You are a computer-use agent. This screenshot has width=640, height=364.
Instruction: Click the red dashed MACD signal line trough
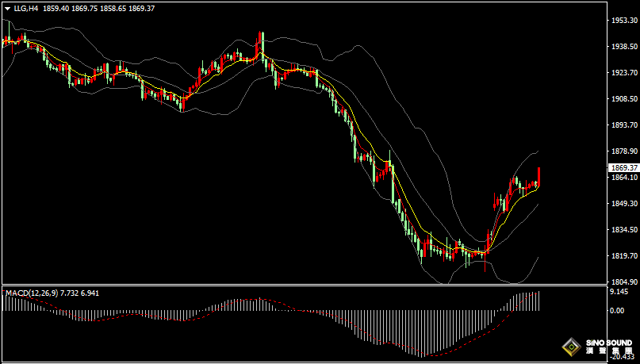click(434, 355)
